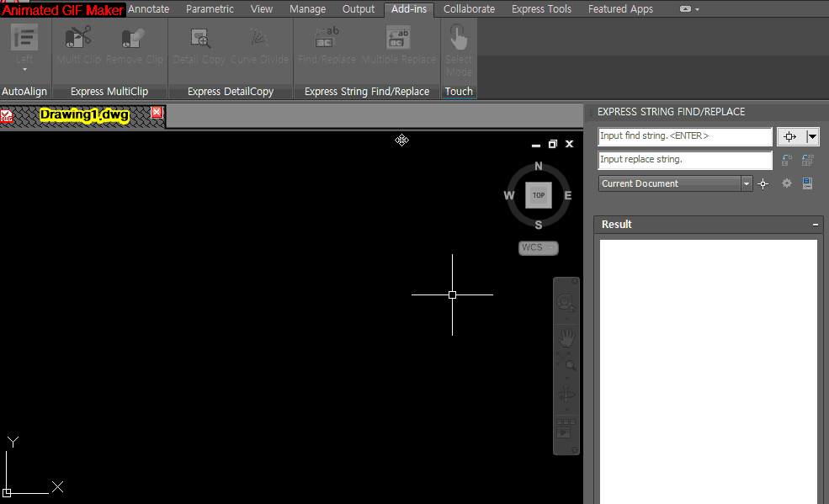Open Find/Replace settings gear

point(787,183)
